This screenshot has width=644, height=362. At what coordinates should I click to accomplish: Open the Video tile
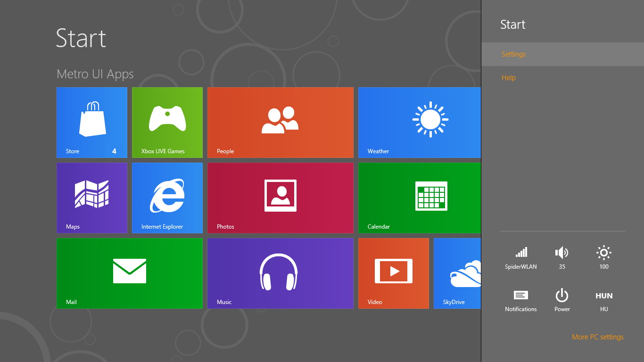click(x=394, y=273)
